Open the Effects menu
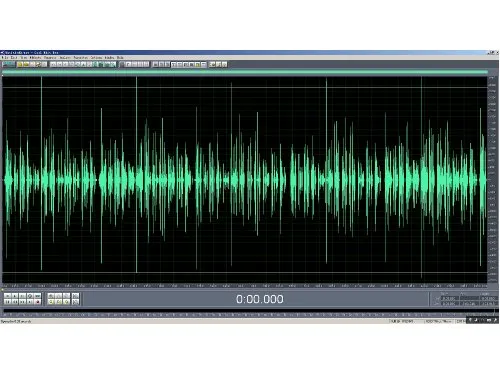Viewport: 500px width, 375px height. [36, 58]
